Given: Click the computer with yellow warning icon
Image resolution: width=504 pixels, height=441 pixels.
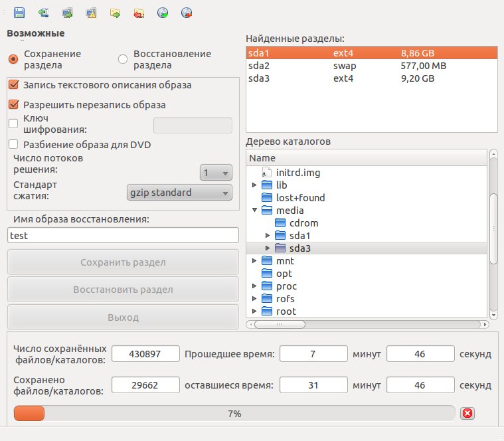Looking at the screenshot, I should pos(91,13).
